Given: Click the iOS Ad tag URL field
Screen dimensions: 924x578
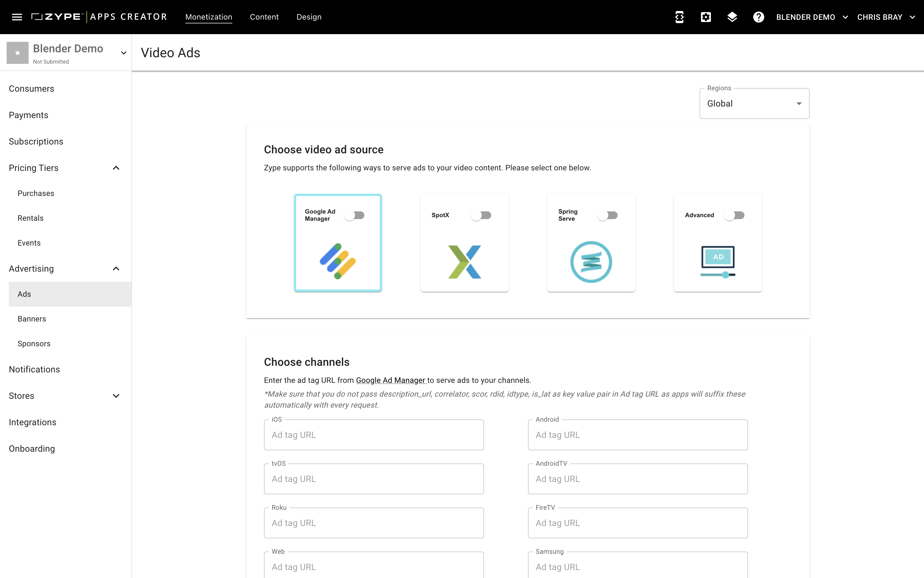Looking at the screenshot, I should tap(373, 435).
